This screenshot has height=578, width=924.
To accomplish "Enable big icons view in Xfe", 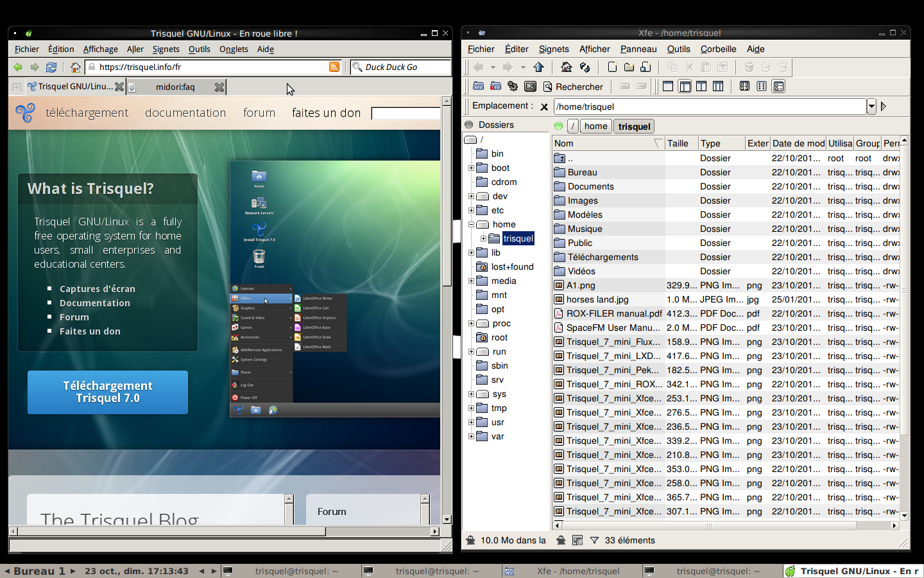I will 744,86.
